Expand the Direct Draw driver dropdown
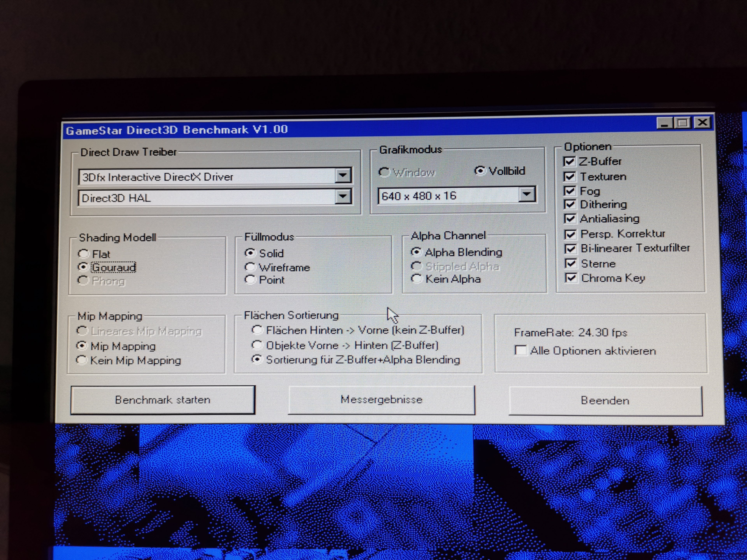 pos(343,176)
